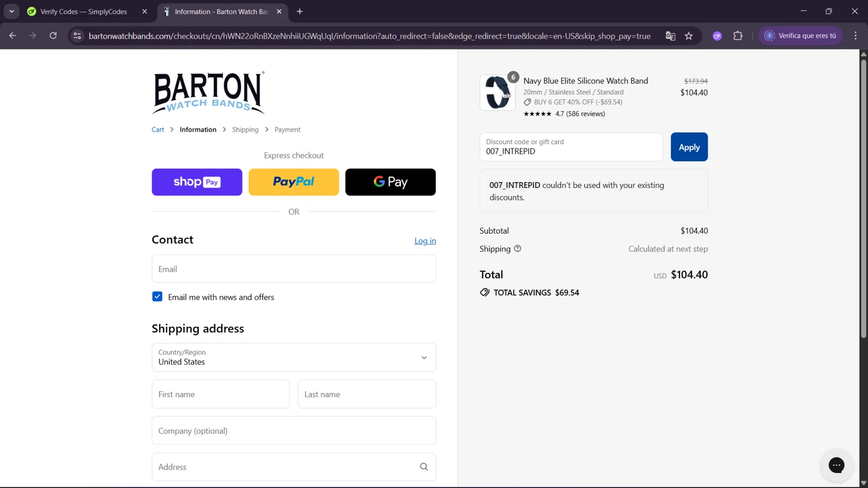The image size is (868, 488).
Task: Select the Information - Barton Watch Bands tab
Action: [x=223, y=12]
